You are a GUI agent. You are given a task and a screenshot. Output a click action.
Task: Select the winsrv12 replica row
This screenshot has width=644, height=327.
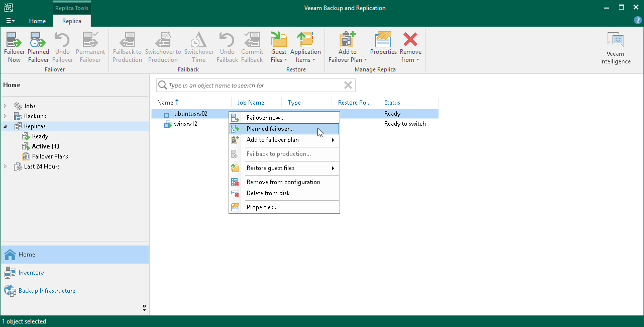tap(295, 124)
